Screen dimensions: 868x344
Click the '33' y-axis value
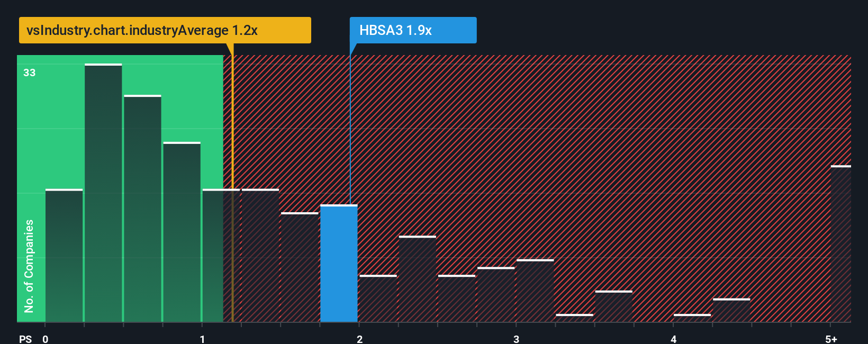tap(30, 73)
